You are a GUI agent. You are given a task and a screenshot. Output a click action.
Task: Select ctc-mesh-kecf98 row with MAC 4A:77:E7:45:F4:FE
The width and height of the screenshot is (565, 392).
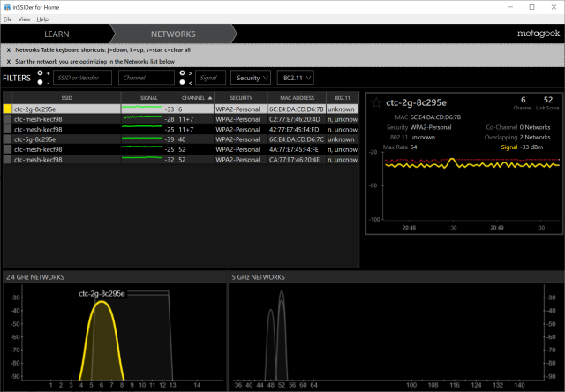[181, 149]
